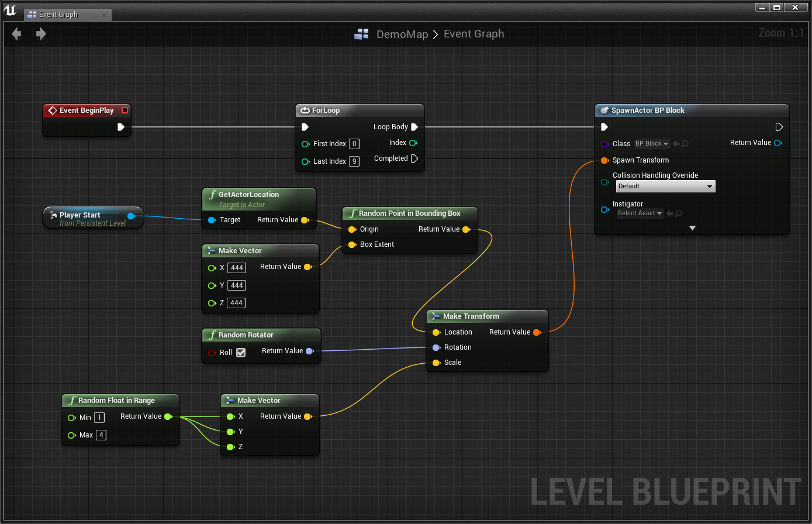Edit the upper Make Vector Y 444 field
This screenshot has height=524, width=812.
point(237,285)
